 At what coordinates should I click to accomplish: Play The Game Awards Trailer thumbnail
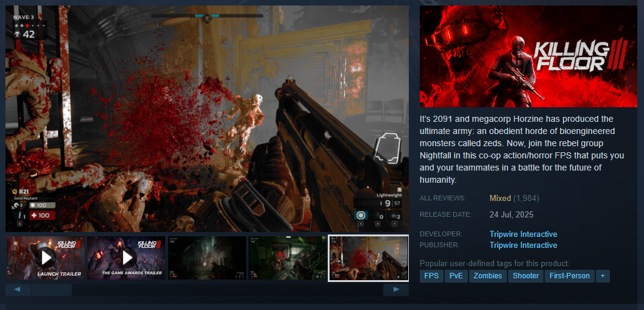126,258
